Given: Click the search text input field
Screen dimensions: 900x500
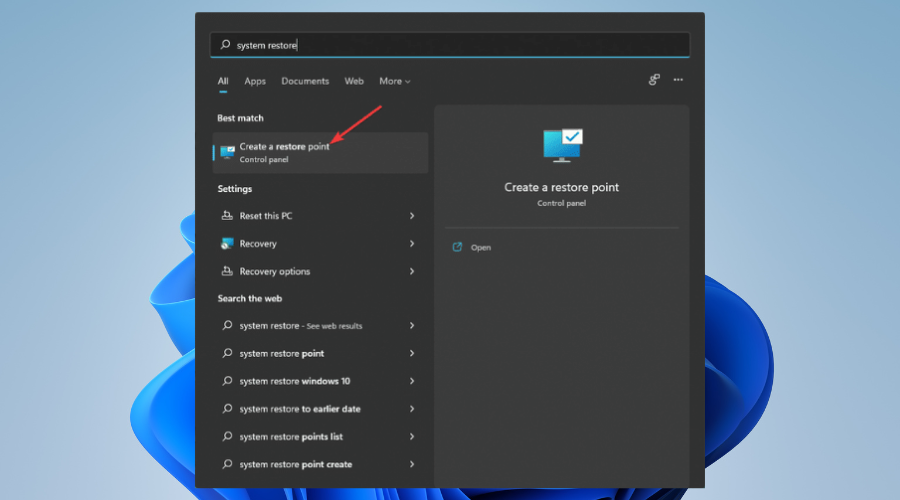Looking at the screenshot, I should [450, 45].
